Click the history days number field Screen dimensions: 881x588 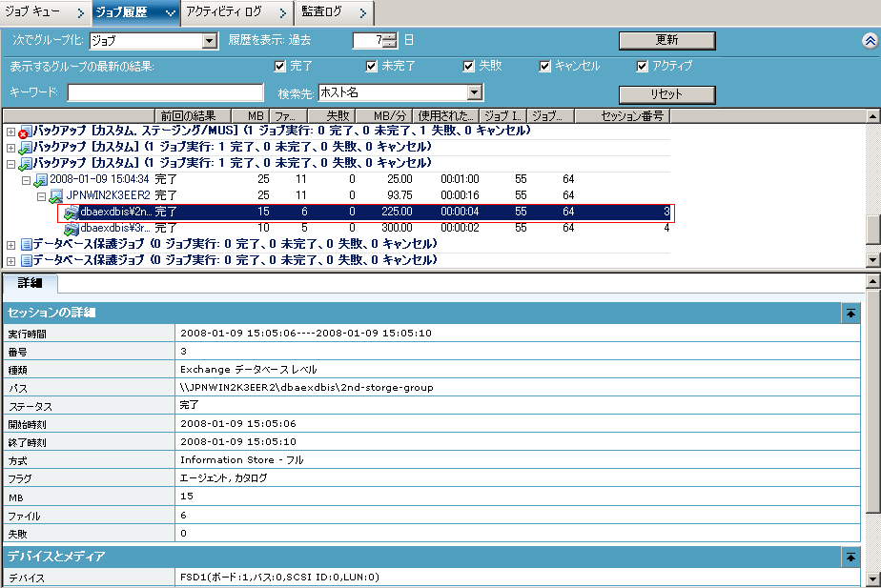[369, 40]
